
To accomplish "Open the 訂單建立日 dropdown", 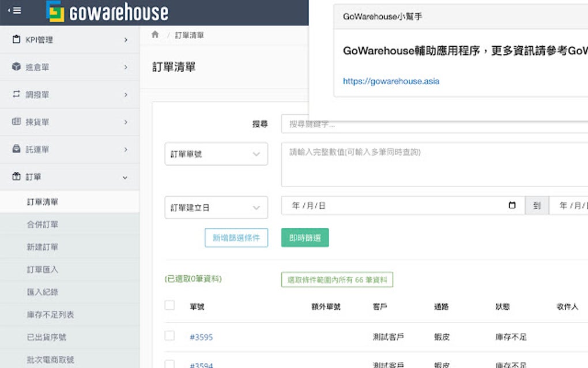I will 216,207.
